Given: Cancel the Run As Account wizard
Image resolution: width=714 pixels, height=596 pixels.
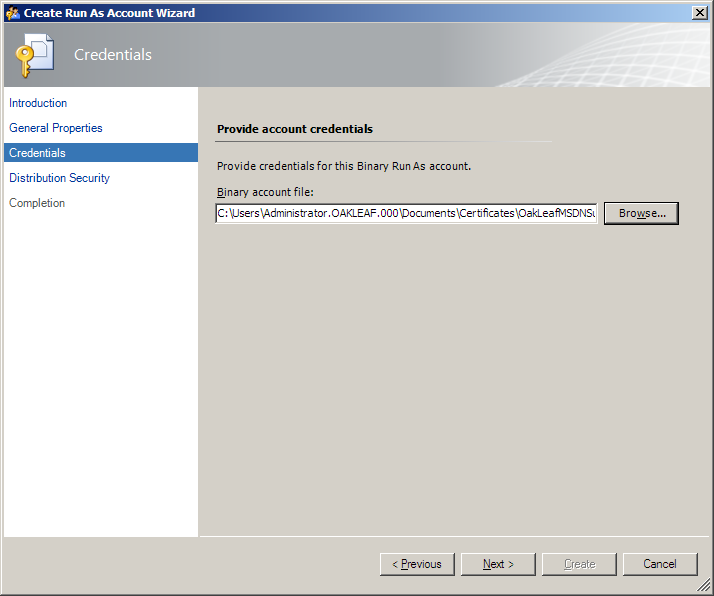Looking at the screenshot, I should click(660, 564).
